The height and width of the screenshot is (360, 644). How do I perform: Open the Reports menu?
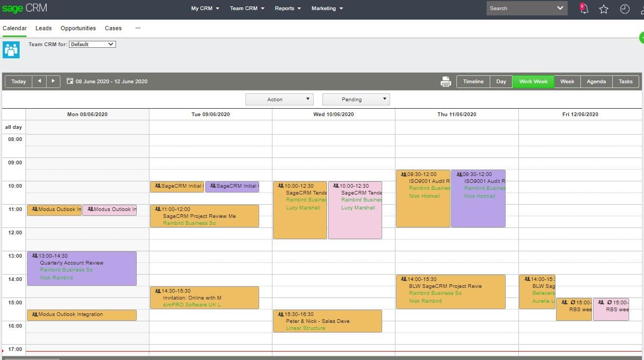[288, 8]
